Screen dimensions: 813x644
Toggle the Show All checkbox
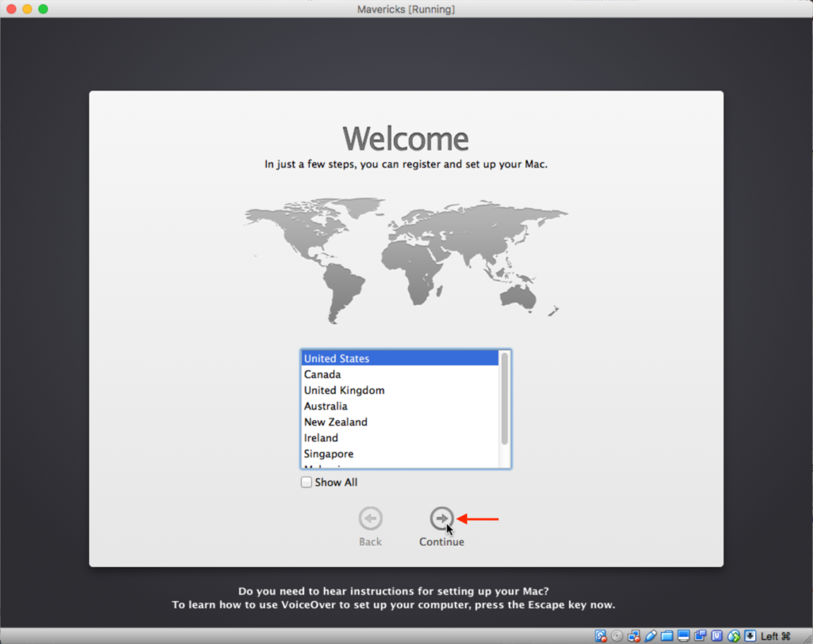pos(306,482)
